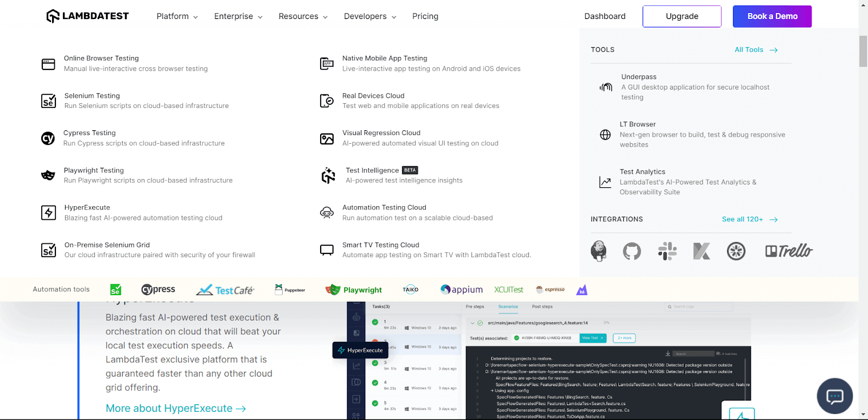The width and height of the screenshot is (868, 420).
Task: Click the HyperExecute lightning icon in menu
Action: pos(48,213)
